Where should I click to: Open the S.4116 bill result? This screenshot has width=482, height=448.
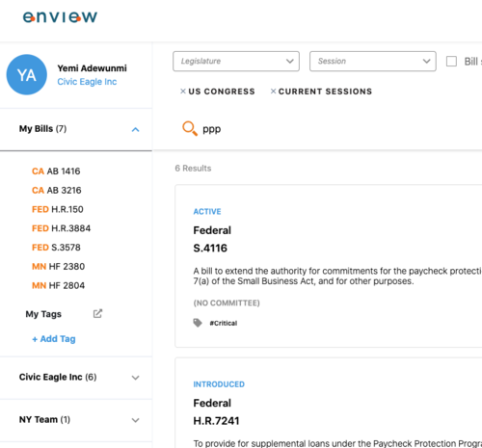(x=210, y=248)
